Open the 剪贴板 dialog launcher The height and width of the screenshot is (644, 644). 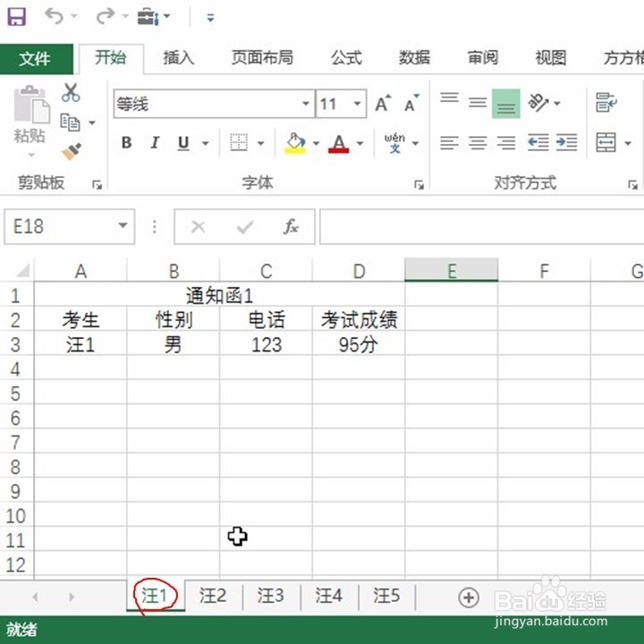pos(97,185)
